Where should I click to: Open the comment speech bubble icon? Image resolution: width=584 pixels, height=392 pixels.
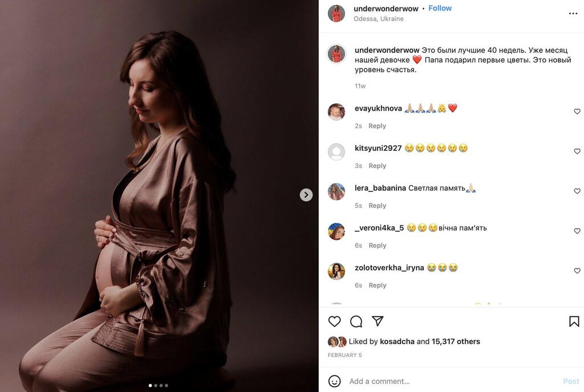coord(356,321)
